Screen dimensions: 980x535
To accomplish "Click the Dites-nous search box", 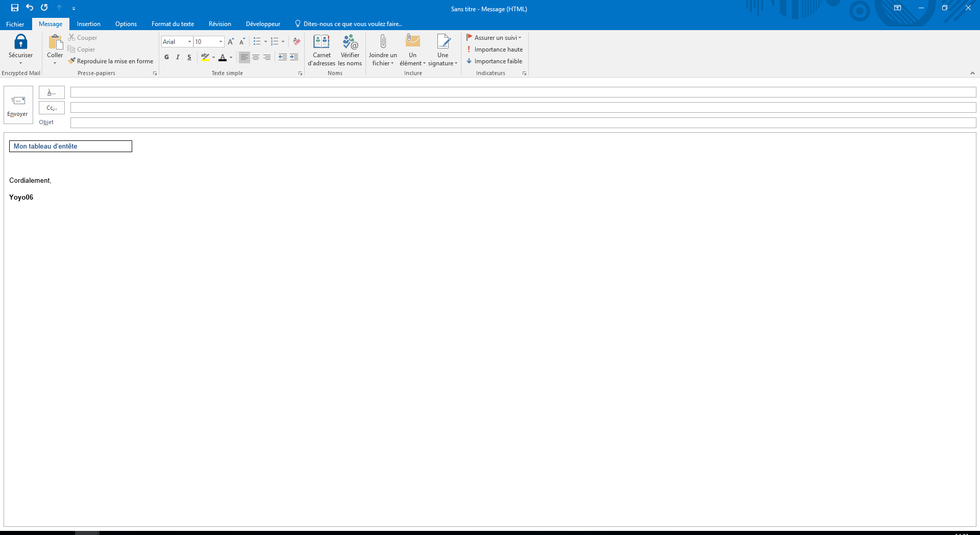I will (x=349, y=24).
